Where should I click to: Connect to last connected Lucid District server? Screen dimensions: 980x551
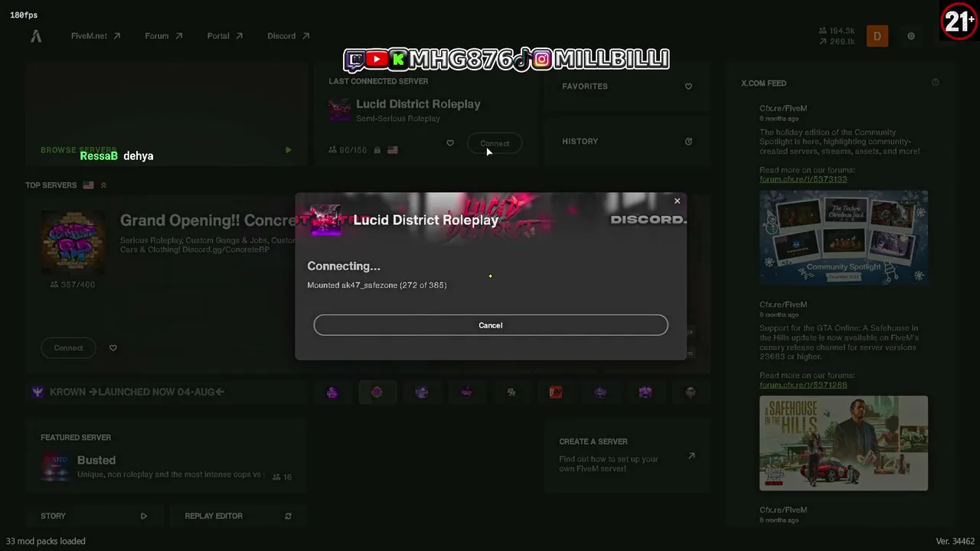[x=495, y=143]
